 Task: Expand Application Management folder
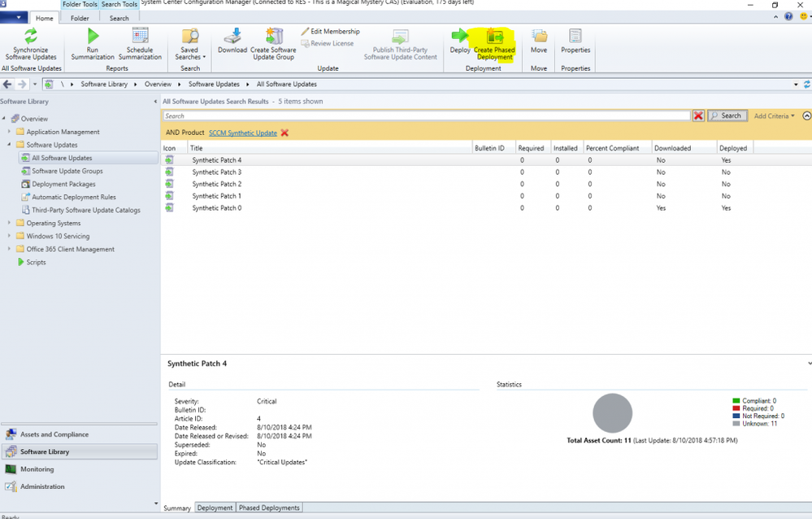point(10,132)
